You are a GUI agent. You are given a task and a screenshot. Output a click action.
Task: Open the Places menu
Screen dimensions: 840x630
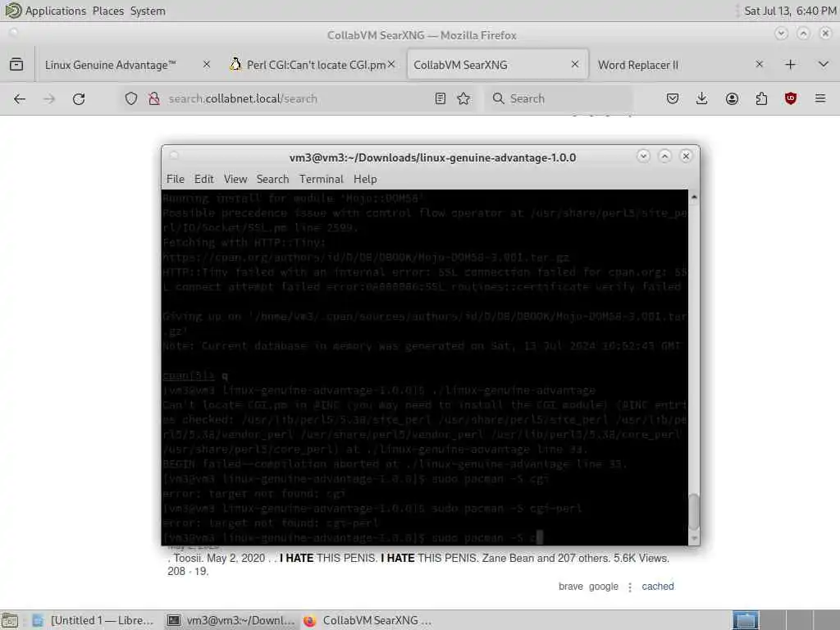click(107, 11)
